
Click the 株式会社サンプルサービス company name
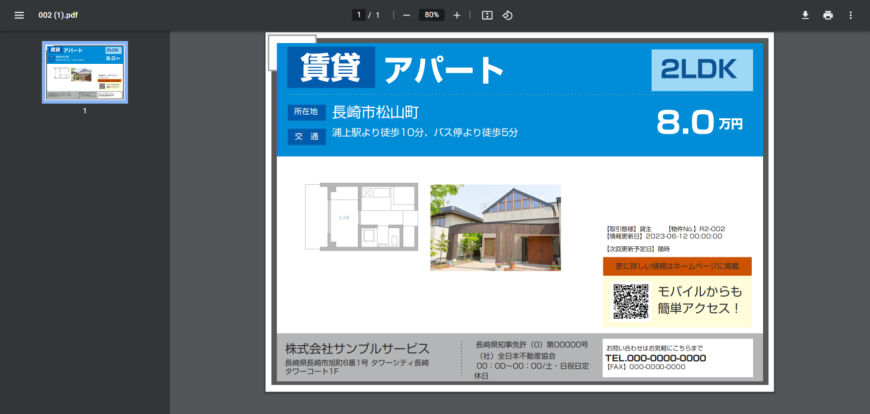(357, 349)
